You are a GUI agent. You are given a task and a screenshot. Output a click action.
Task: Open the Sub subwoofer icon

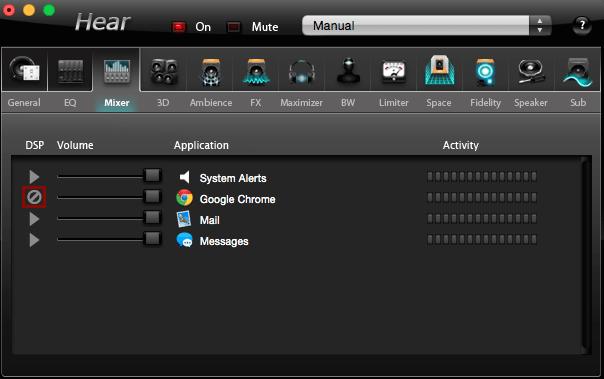pyautogui.click(x=577, y=72)
